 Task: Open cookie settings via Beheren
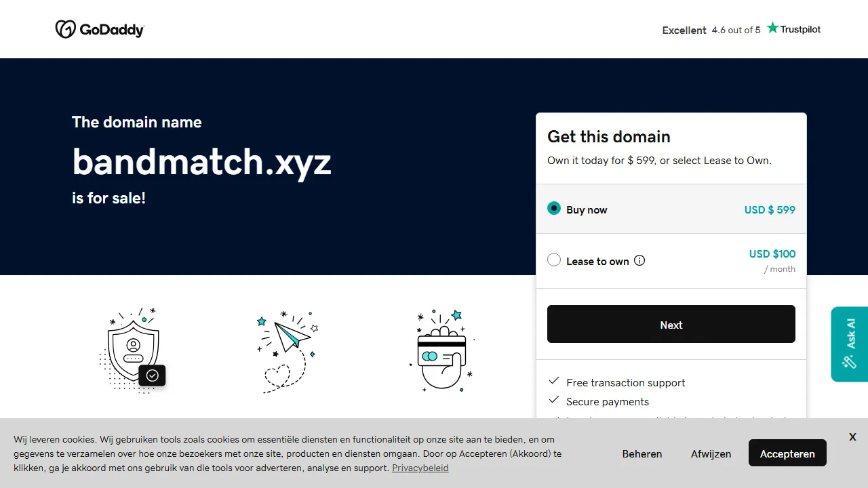pos(642,453)
